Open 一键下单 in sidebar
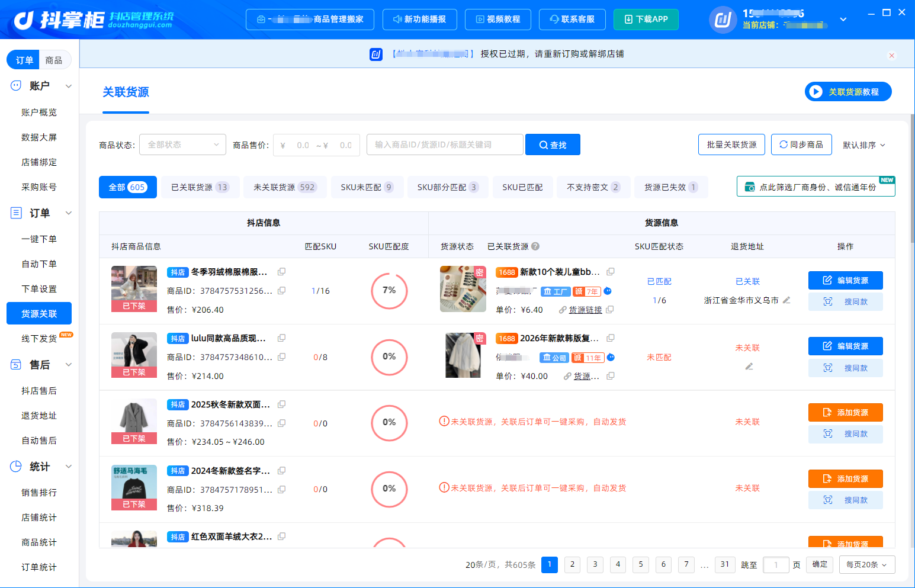The height and width of the screenshot is (588, 915). pos(39,239)
